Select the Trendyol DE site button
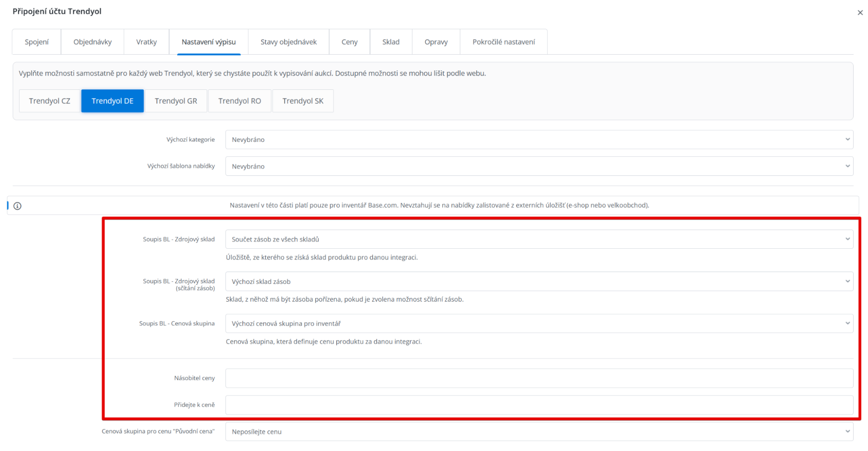868x451 pixels. pyautogui.click(x=112, y=101)
